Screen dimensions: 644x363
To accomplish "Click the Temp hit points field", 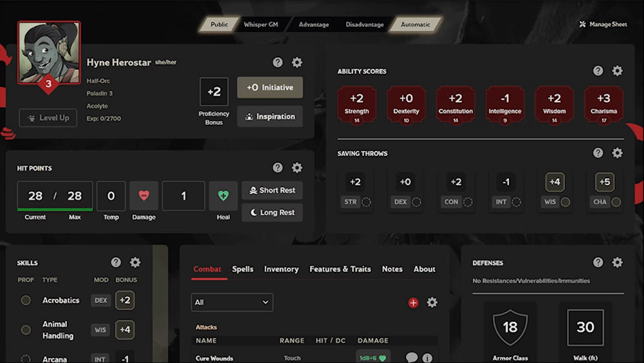I will click(111, 196).
